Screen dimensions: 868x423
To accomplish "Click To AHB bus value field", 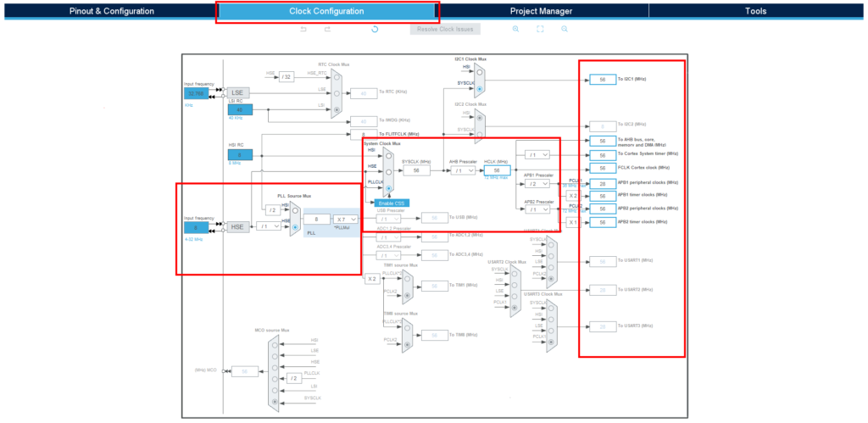I will (x=603, y=142).
